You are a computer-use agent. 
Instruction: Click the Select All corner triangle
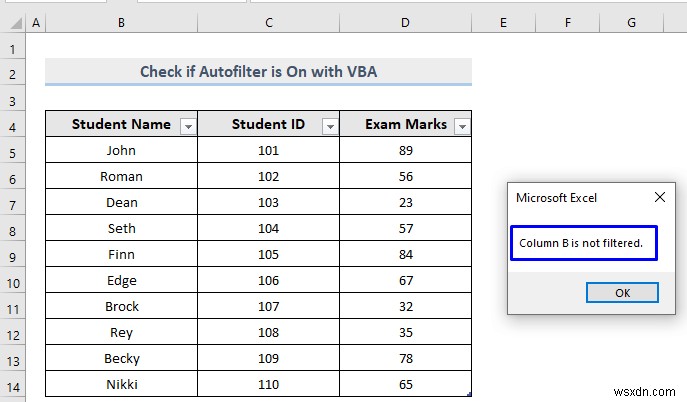(x=16, y=23)
